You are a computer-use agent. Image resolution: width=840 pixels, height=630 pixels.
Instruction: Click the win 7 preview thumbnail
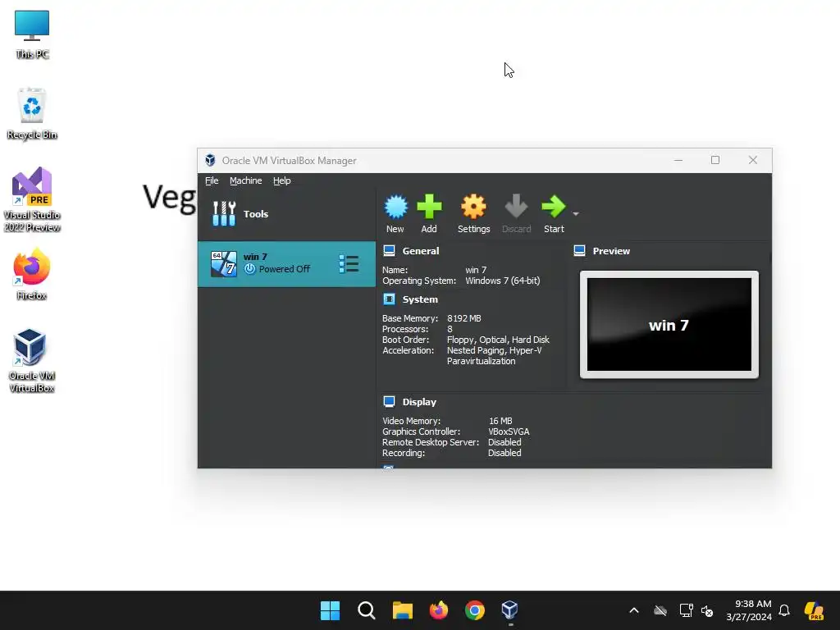point(669,324)
